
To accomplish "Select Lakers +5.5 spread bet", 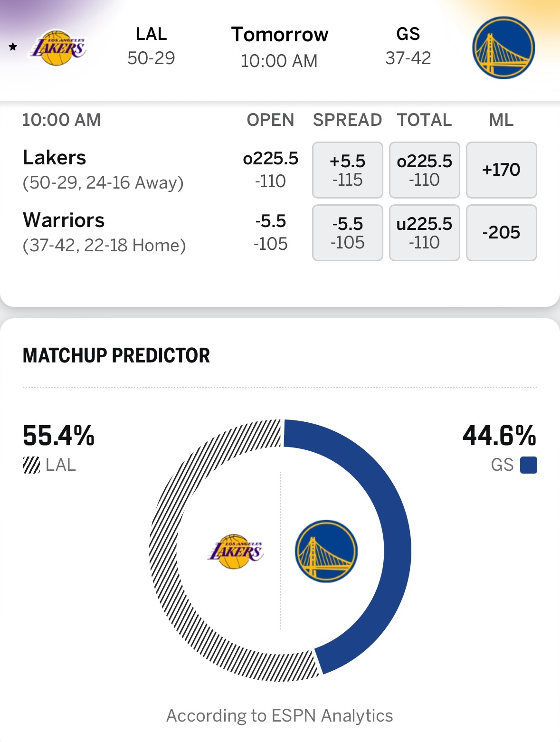I will click(x=348, y=170).
